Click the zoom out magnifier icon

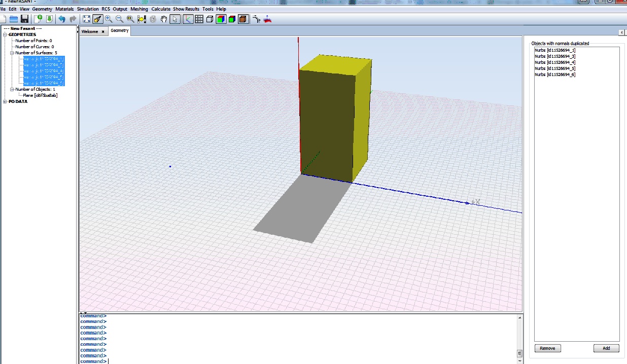(x=119, y=19)
